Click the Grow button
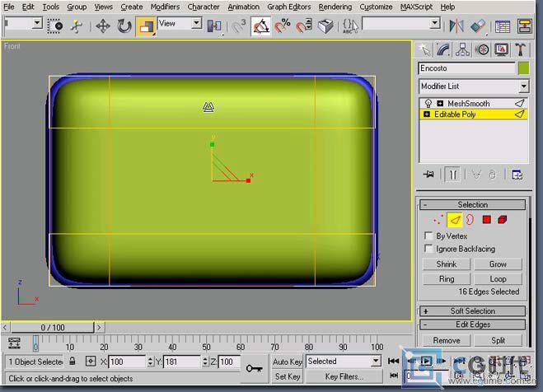Image resolution: width=543 pixels, height=392 pixels. coord(498,264)
